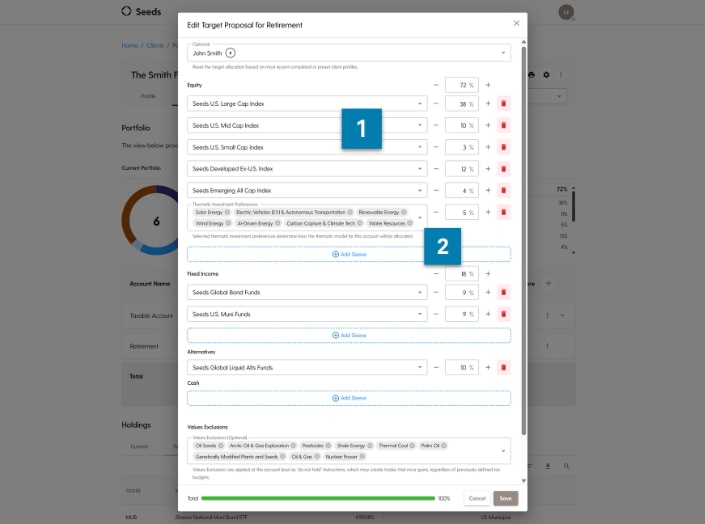Increase the Equity percentage with plus
Image resolution: width=705 pixels, height=524 pixels.
(x=488, y=85)
